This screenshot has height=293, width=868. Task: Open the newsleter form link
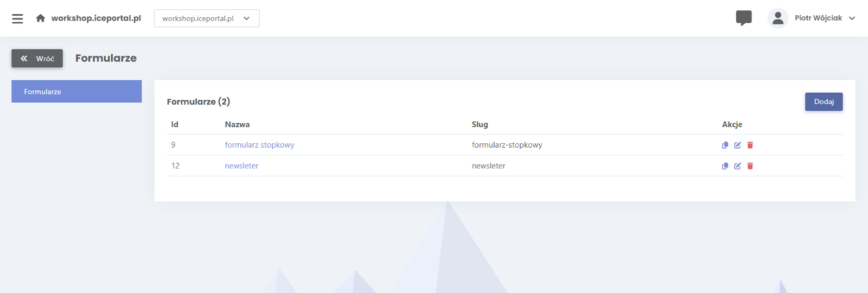click(x=241, y=166)
